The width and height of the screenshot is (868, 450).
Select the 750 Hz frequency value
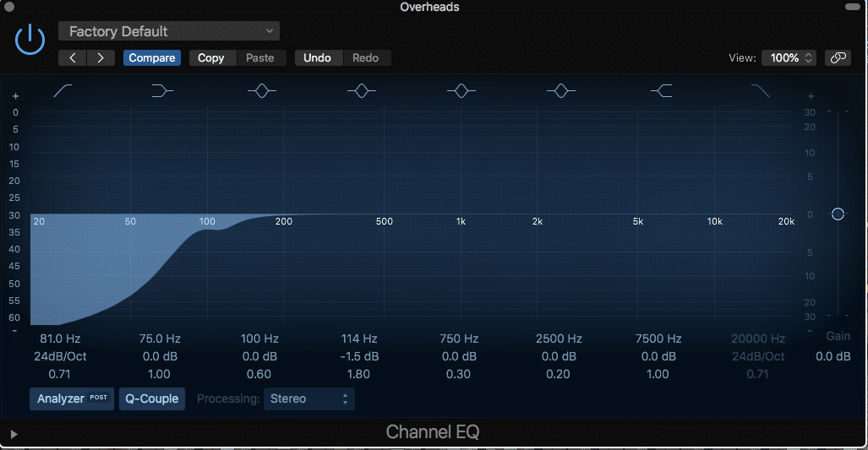(459, 339)
